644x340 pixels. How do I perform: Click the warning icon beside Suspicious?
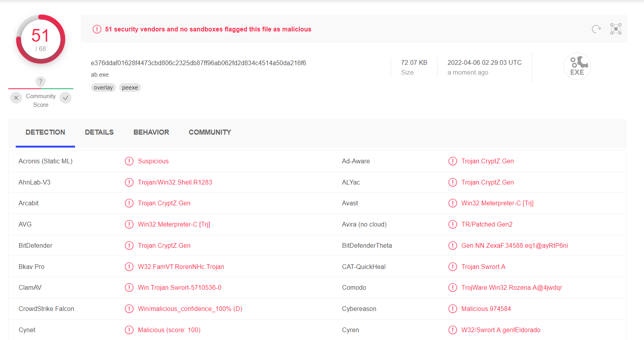click(x=129, y=161)
